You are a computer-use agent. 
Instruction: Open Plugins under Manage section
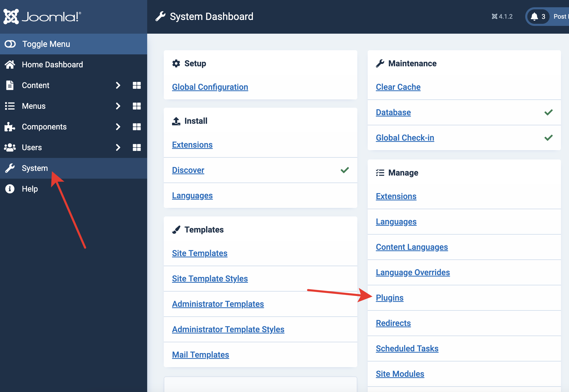click(389, 297)
